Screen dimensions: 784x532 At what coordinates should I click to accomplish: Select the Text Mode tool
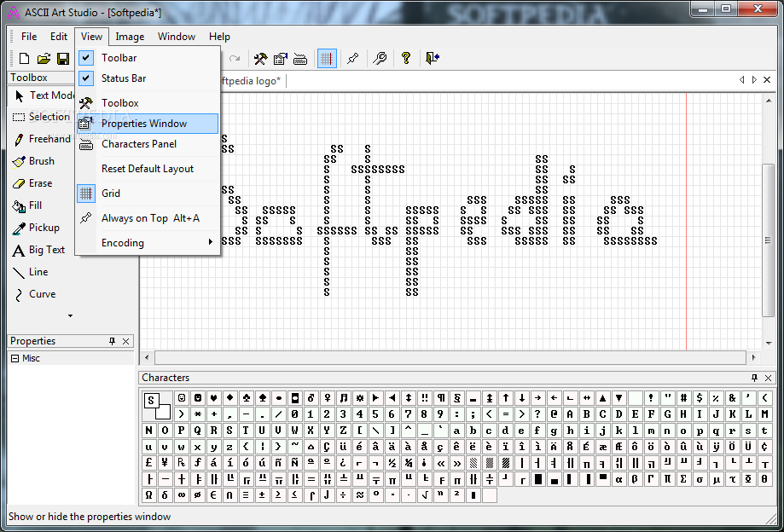[44, 95]
